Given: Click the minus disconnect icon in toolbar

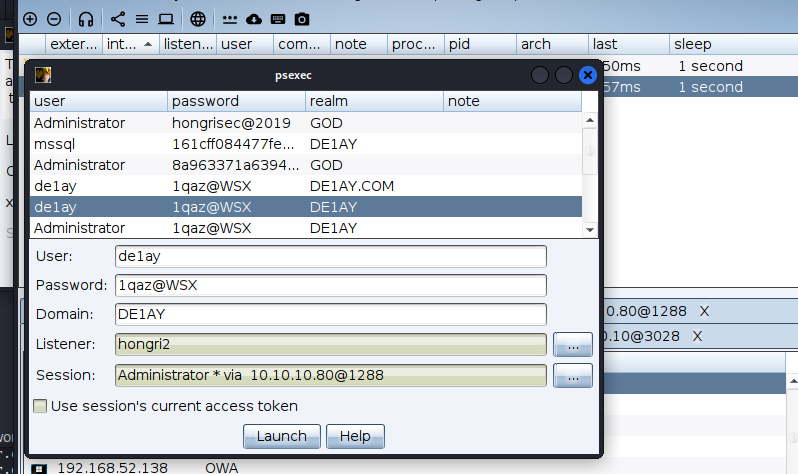Looking at the screenshot, I should click(x=54, y=19).
